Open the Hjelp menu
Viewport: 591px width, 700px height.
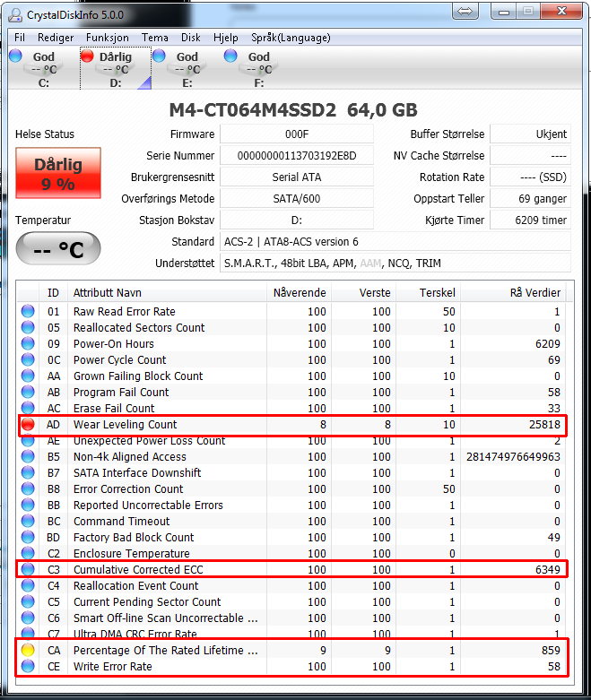[x=226, y=38]
